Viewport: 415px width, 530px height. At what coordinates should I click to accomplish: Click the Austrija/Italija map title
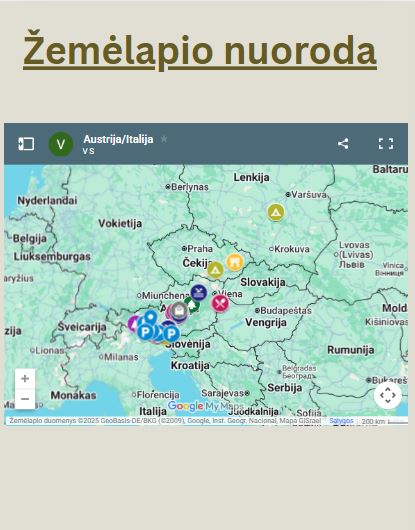pyautogui.click(x=118, y=139)
